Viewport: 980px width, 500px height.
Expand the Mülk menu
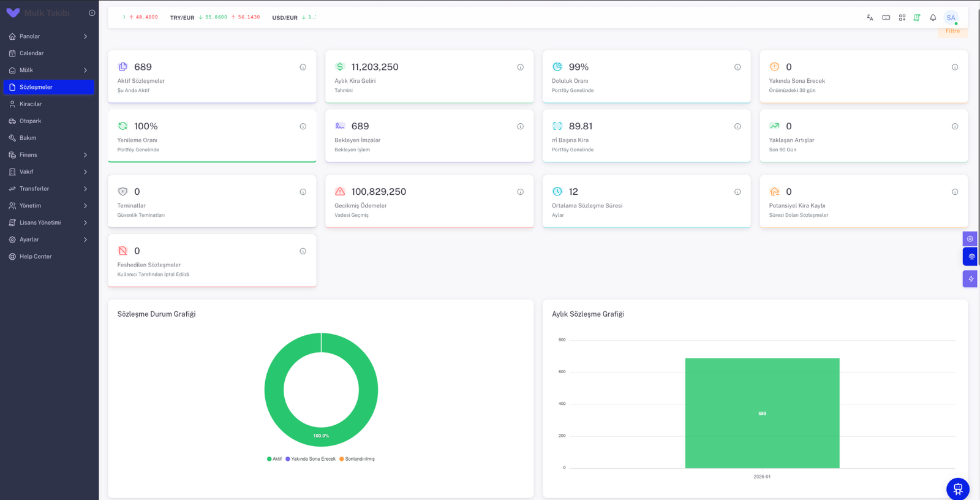(x=49, y=70)
